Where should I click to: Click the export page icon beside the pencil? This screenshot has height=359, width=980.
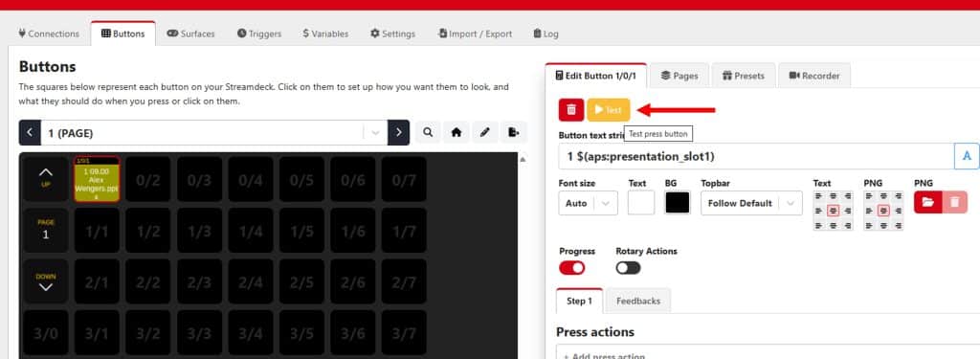(514, 133)
